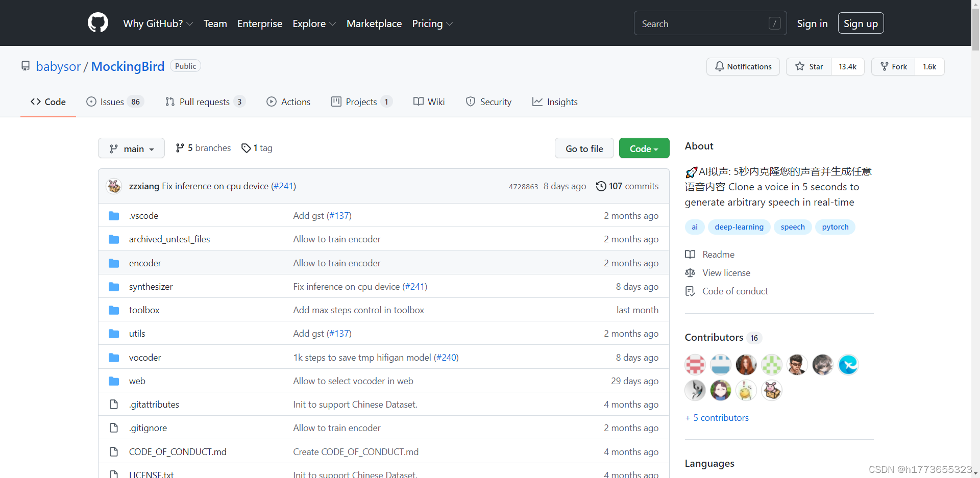
Task: Click the license scale icon
Action: click(x=690, y=273)
